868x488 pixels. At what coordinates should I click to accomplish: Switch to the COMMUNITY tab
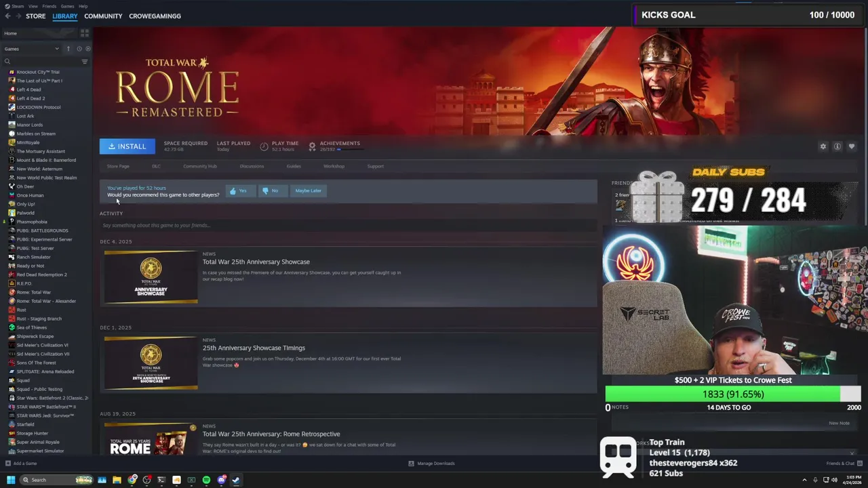pyautogui.click(x=103, y=16)
